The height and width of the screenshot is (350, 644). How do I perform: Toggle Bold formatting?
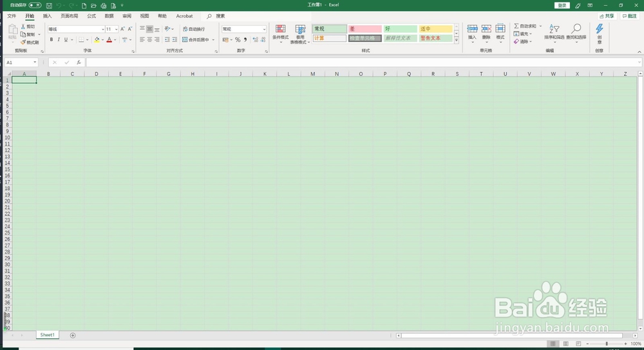click(x=52, y=40)
